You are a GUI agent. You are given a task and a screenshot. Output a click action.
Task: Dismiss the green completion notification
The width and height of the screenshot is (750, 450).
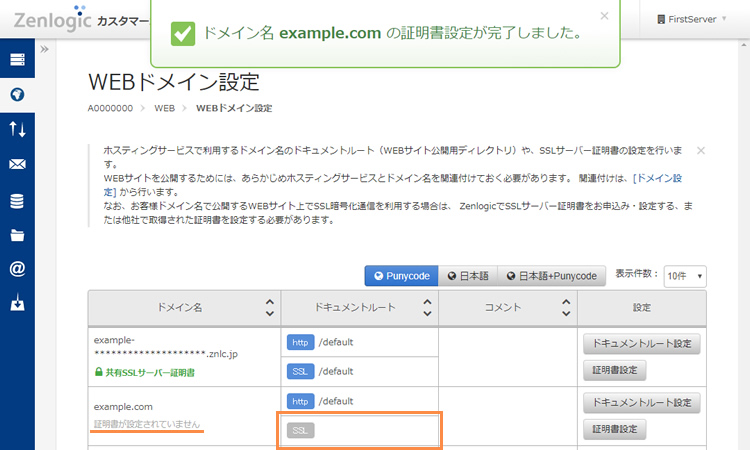coord(603,16)
